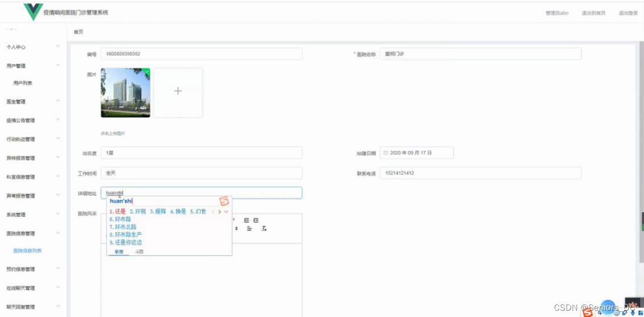
Task: Choose candidate 5.幻世
Action: pyautogui.click(x=198, y=212)
